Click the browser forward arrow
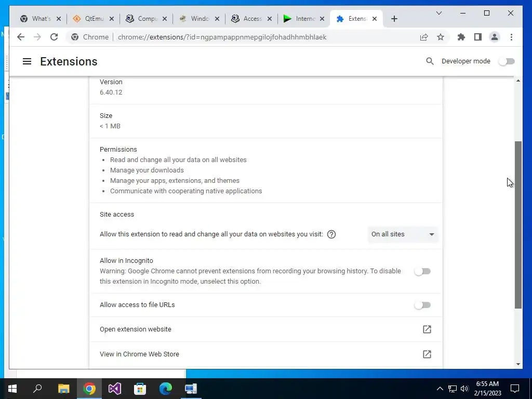The image size is (532, 399). pyautogui.click(x=37, y=37)
